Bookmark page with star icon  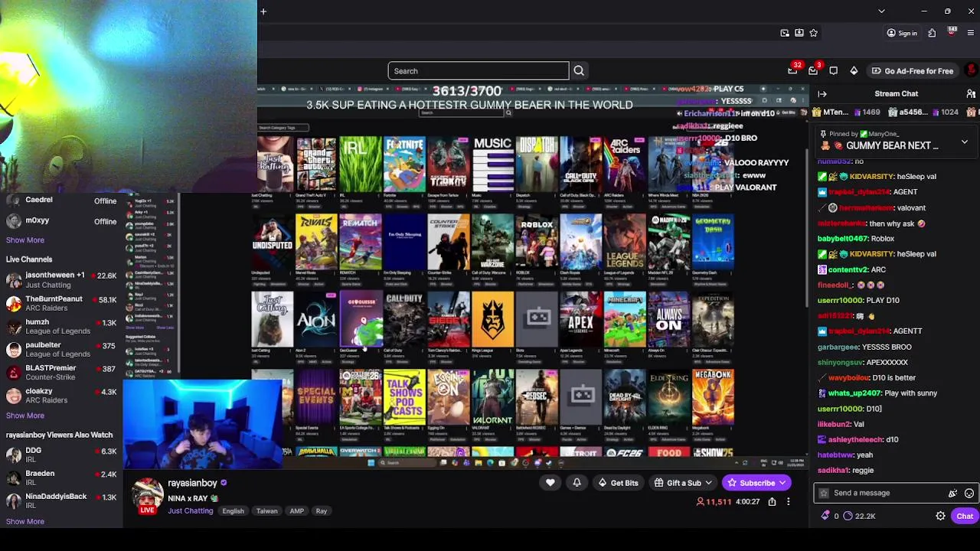tap(813, 33)
